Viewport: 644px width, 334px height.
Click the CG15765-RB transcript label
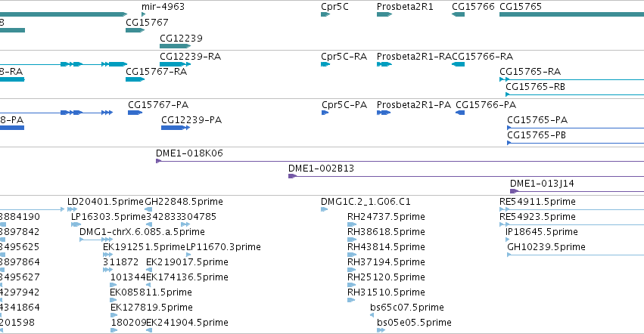535,87
